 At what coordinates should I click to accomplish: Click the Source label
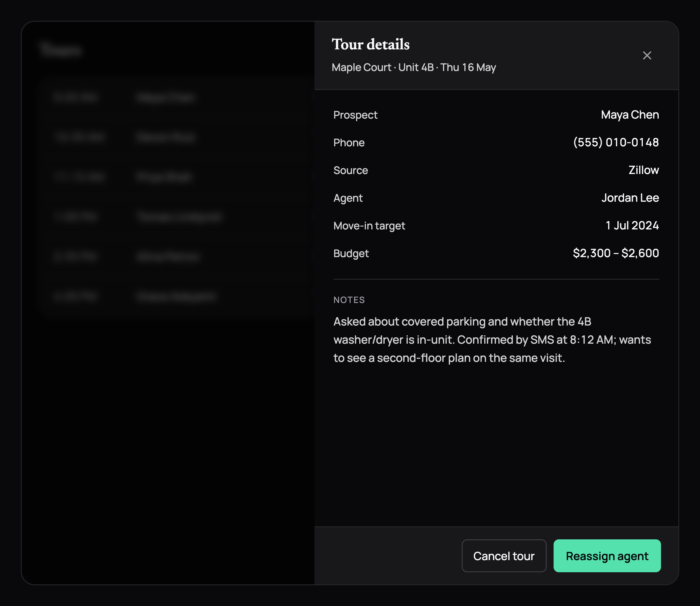click(x=351, y=171)
